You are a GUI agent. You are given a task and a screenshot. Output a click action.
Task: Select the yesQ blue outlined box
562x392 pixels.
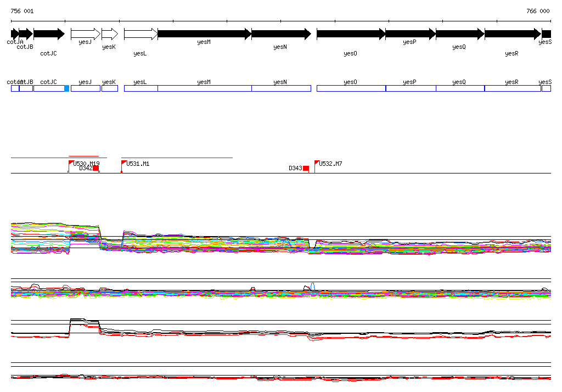coord(460,88)
